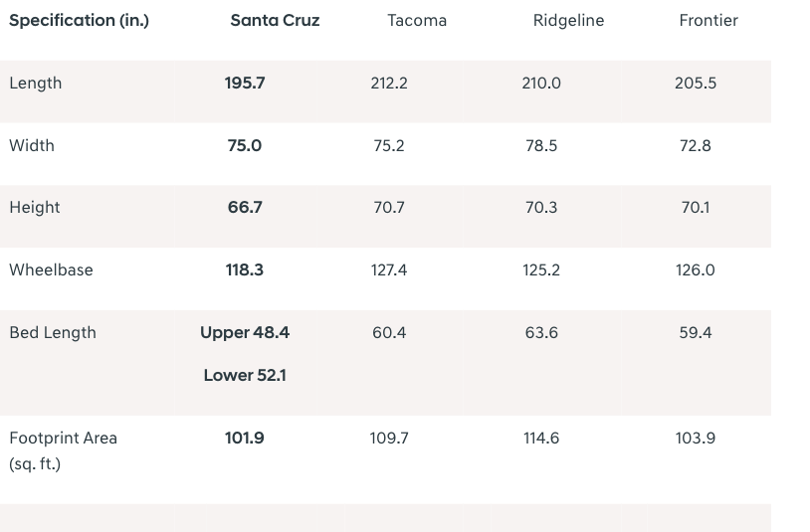Click the Tacoma column header
Image resolution: width=810 pixels, height=532 pixels.
pos(417,20)
